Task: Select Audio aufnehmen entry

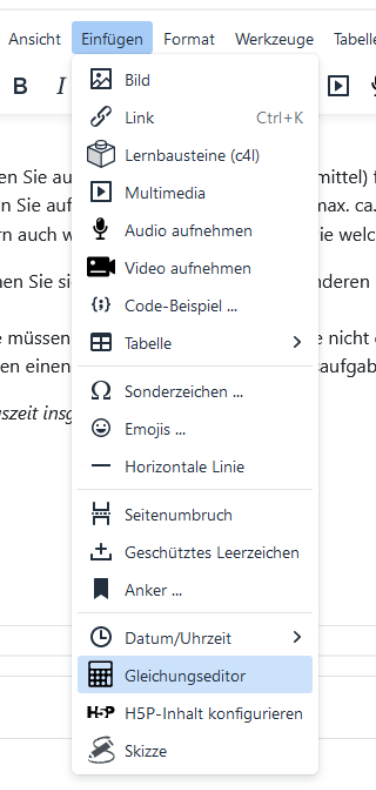Action: click(195, 230)
